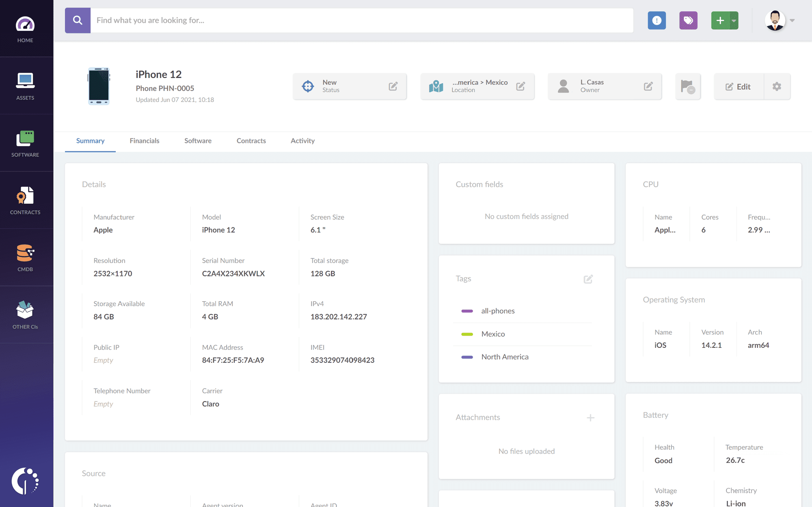The image size is (812, 507).
Task: Edit the Location field for Mexico
Action: click(521, 86)
